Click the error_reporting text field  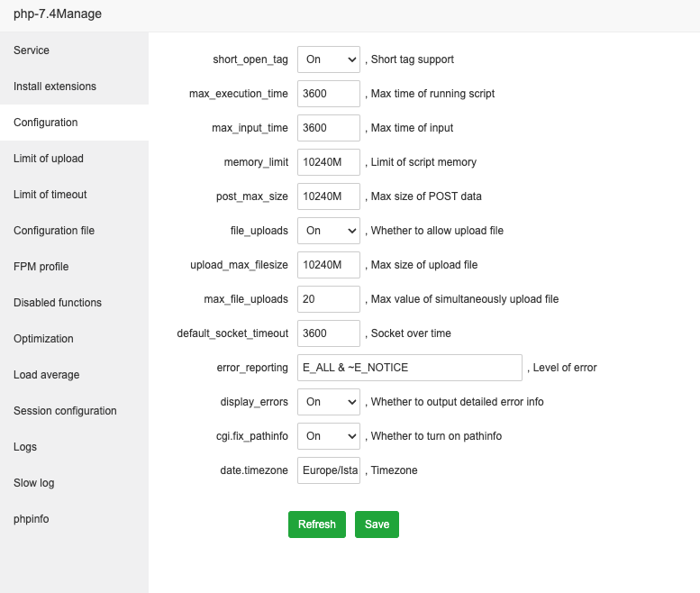pos(409,368)
